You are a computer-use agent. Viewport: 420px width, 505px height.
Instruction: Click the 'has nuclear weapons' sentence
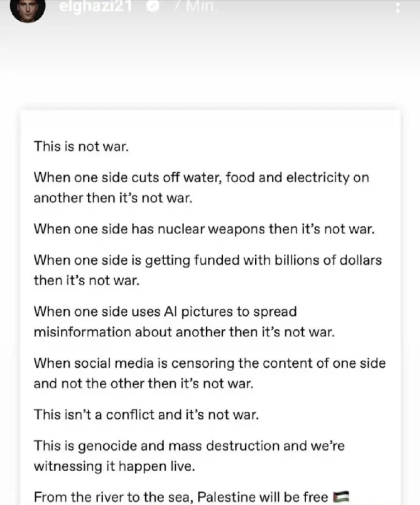point(204,229)
